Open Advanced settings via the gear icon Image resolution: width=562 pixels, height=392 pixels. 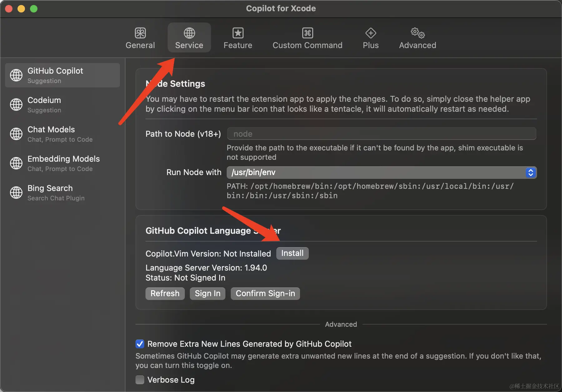click(x=417, y=33)
